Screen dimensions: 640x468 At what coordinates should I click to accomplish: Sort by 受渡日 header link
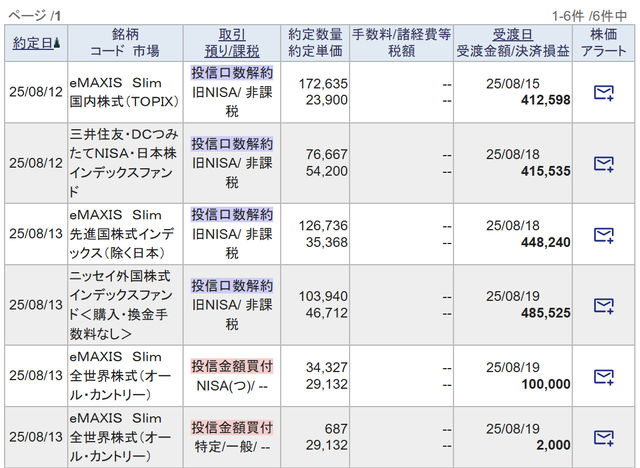(x=513, y=35)
